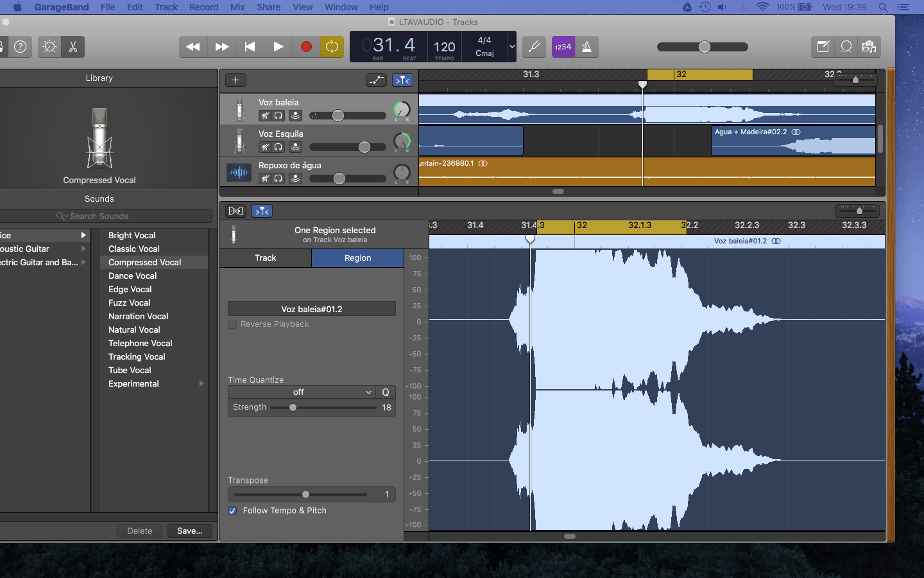Click the red Record button
Screen dimensions: 924x578
306,47
